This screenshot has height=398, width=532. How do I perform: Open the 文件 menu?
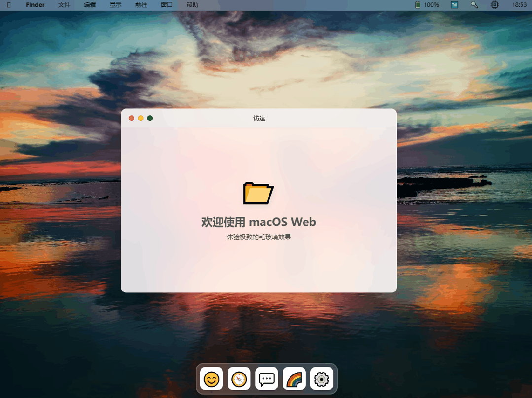pyautogui.click(x=64, y=5)
